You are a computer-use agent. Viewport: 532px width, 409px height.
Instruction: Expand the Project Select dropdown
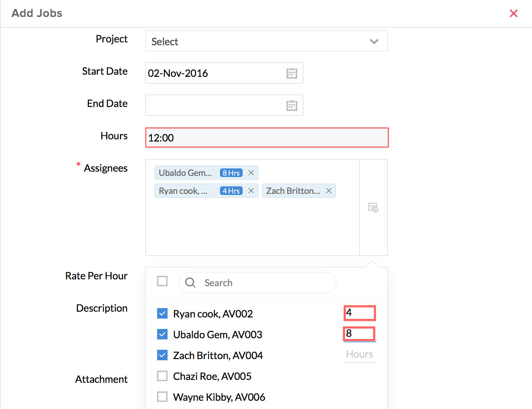(266, 41)
